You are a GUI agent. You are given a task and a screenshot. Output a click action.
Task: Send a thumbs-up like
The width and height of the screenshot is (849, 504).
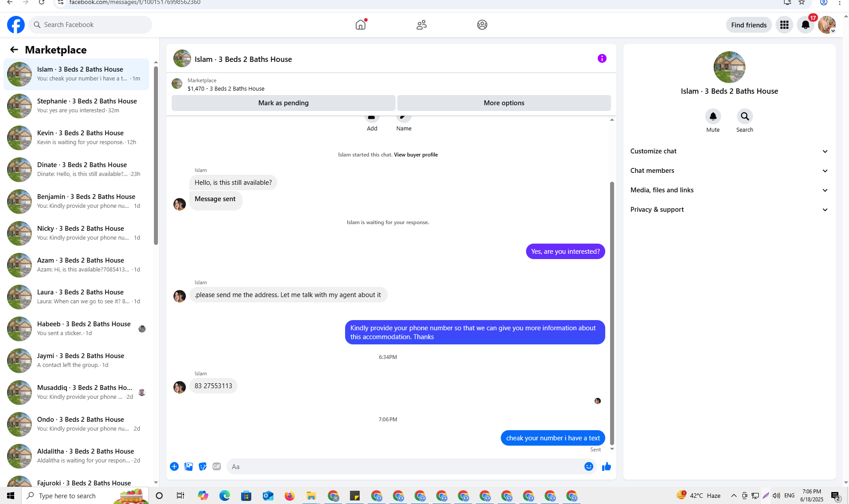click(607, 466)
